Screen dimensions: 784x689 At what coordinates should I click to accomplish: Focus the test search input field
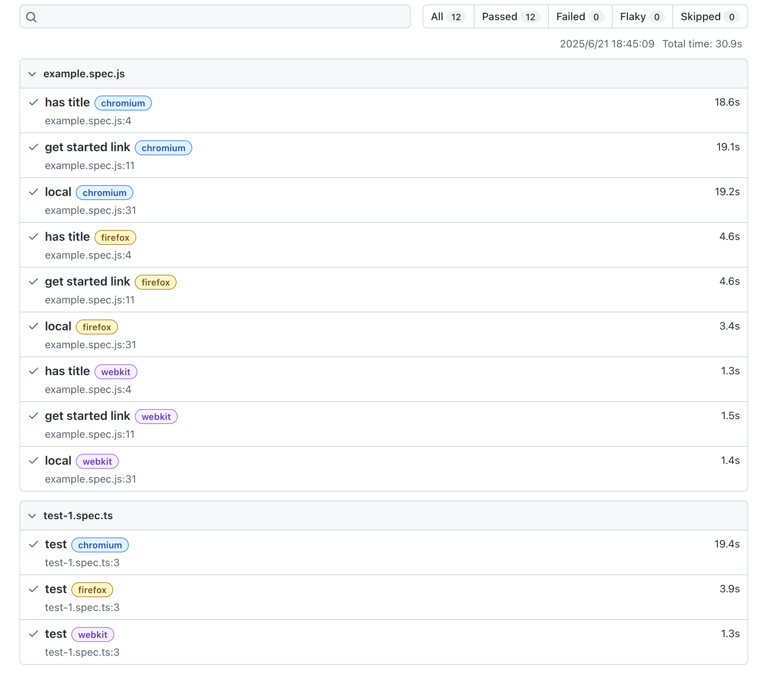(223, 17)
